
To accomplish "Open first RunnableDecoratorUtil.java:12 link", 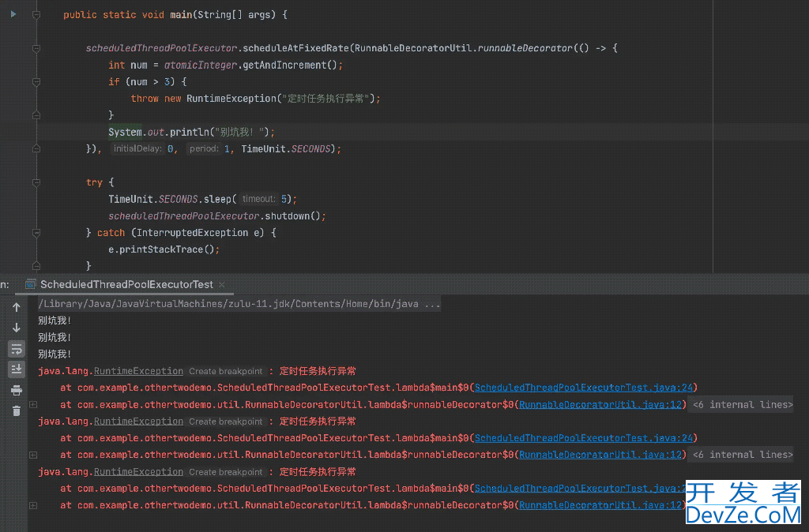I will [x=600, y=405].
